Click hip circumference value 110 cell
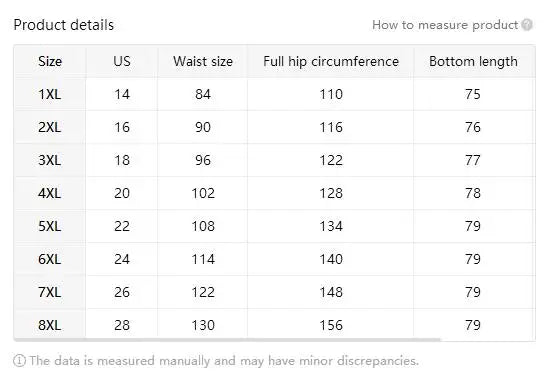Viewport: 559px width, 386px height. click(331, 94)
